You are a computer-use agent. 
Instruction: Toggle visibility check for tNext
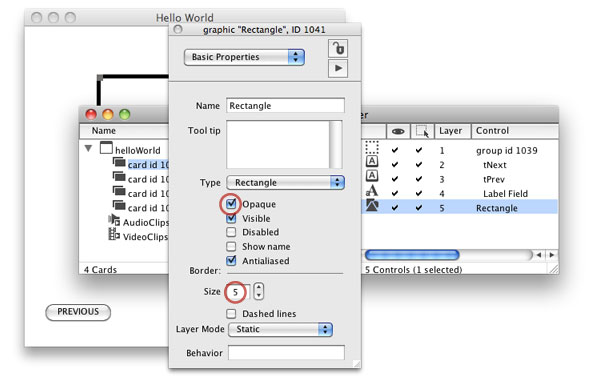pyautogui.click(x=395, y=165)
